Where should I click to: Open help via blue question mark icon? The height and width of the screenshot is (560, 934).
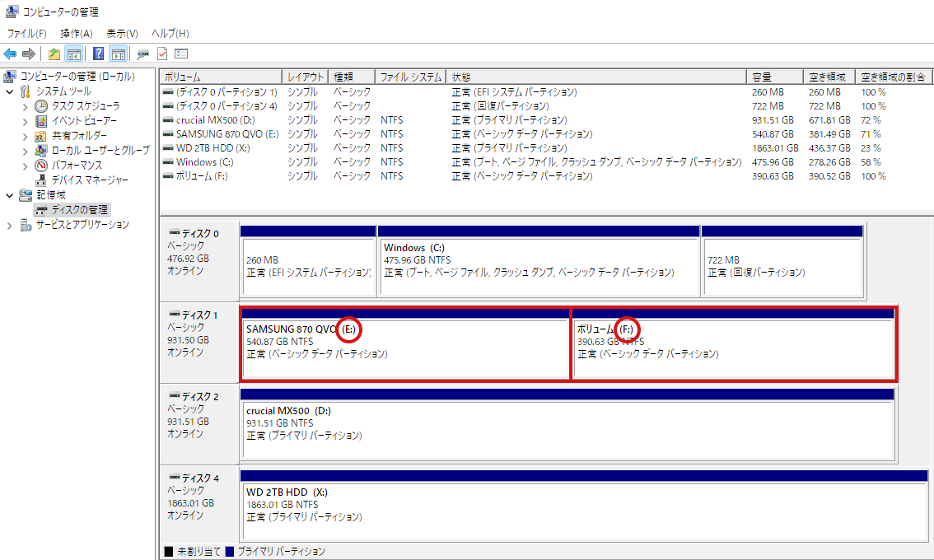click(x=99, y=54)
